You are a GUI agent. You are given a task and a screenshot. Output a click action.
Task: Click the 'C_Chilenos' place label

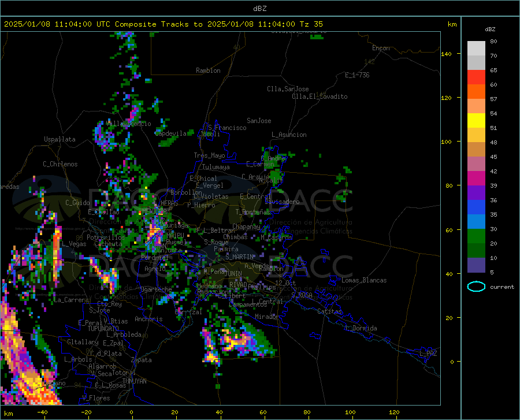(x=60, y=164)
